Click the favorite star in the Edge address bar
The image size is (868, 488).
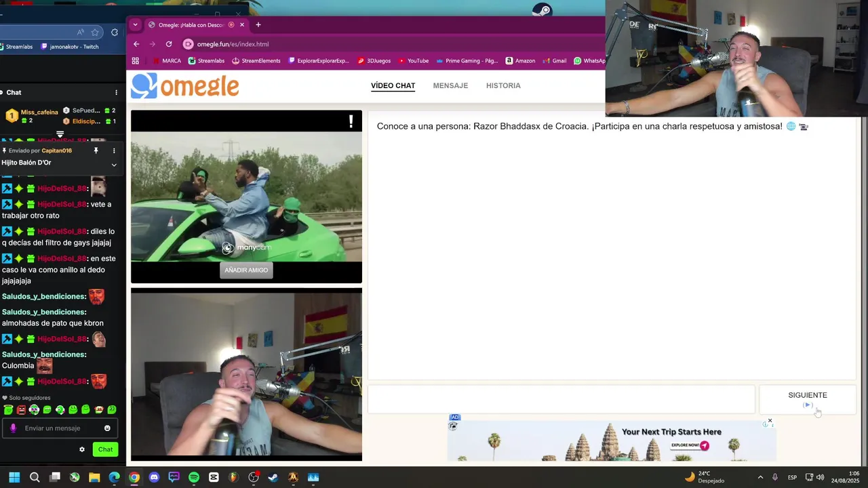95,32
